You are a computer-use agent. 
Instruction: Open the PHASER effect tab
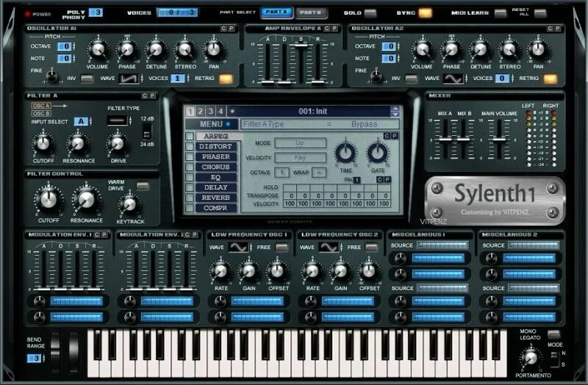tap(215, 156)
